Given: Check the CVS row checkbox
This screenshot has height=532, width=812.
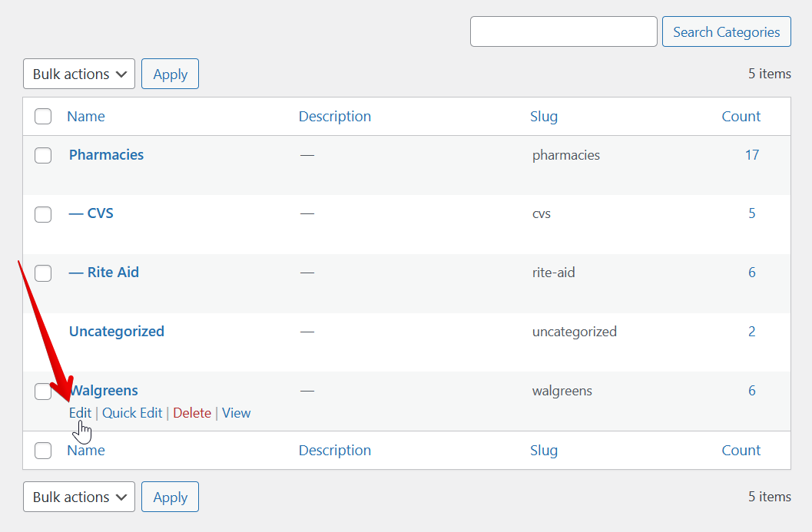Looking at the screenshot, I should (43, 214).
